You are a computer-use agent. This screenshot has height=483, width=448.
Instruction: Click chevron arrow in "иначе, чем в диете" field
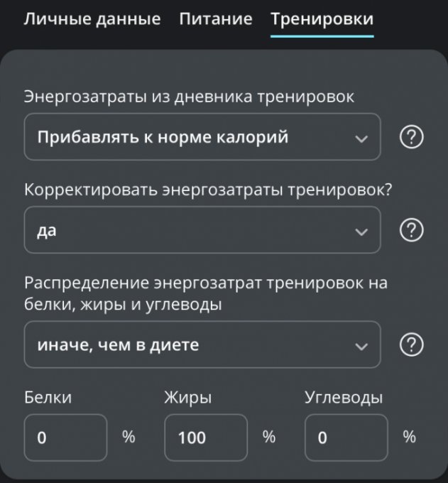click(x=361, y=346)
